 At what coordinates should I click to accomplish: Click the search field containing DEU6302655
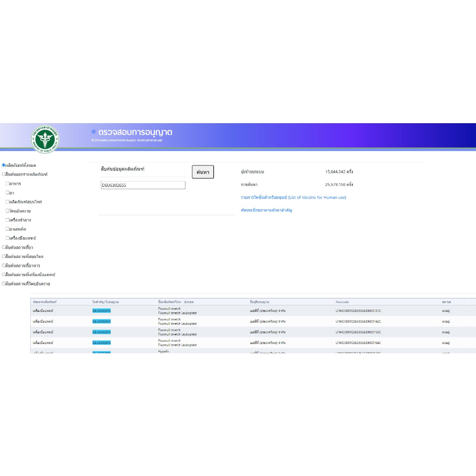click(143, 185)
